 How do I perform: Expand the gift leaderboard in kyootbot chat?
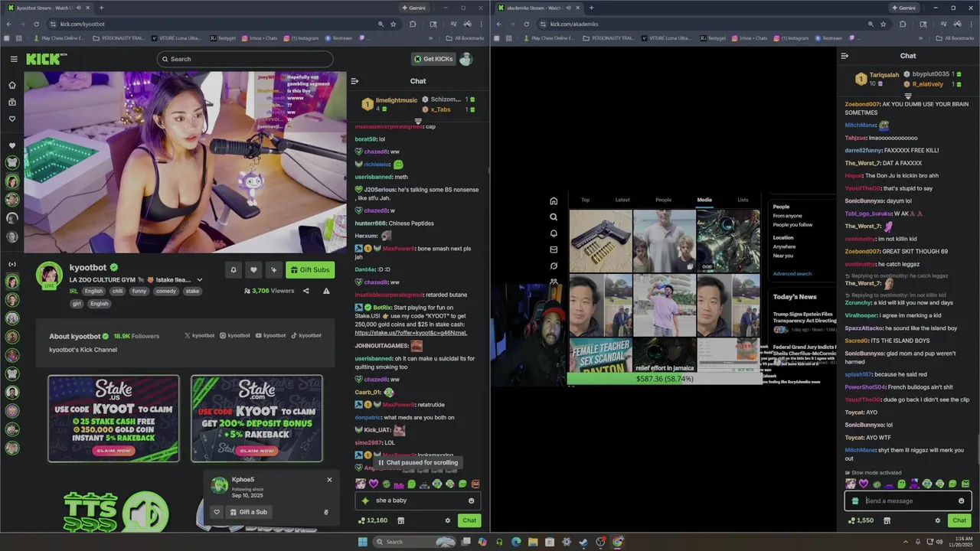pyautogui.click(x=418, y=121)
